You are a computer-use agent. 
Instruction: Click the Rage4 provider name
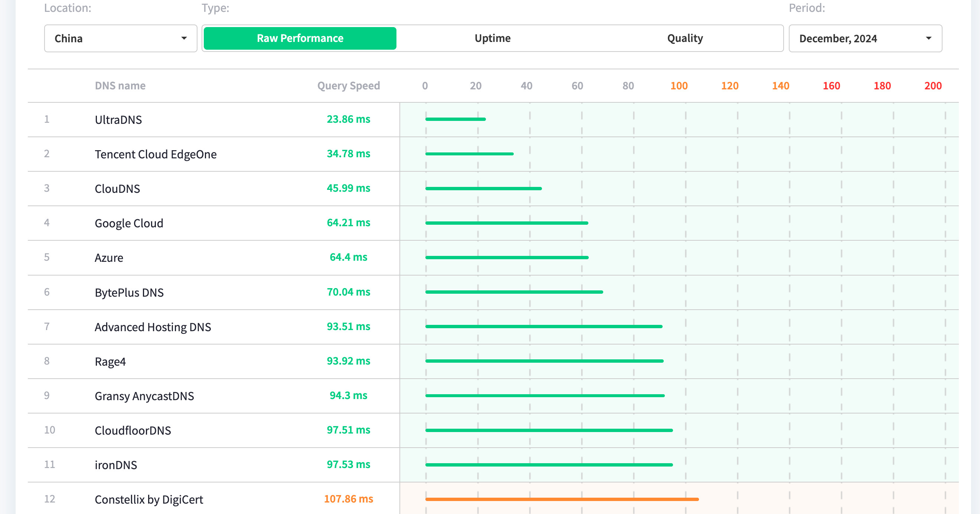click(110, 362)
